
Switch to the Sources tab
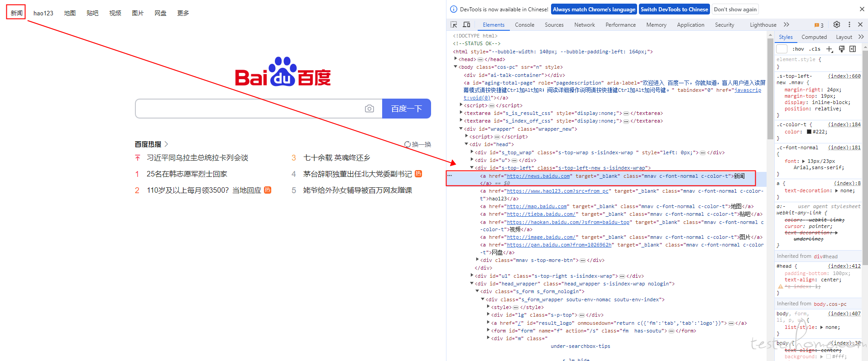pyautogui.click(x=554, y=25)
